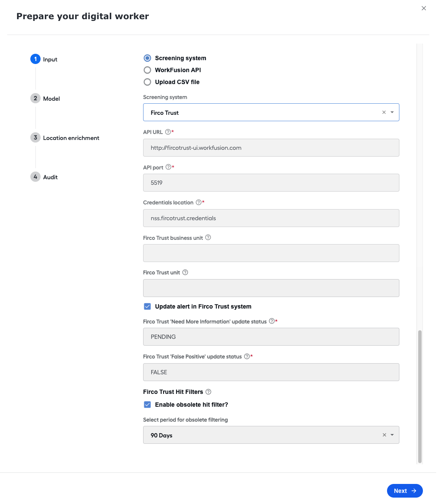Click the API URL input field

[271, 148]
